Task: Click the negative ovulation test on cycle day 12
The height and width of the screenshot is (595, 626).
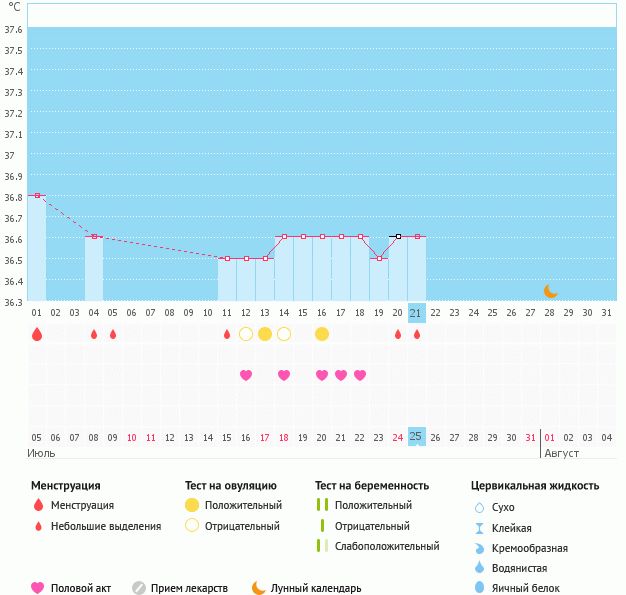Action: pyautogui.click(x=246, y=334)
